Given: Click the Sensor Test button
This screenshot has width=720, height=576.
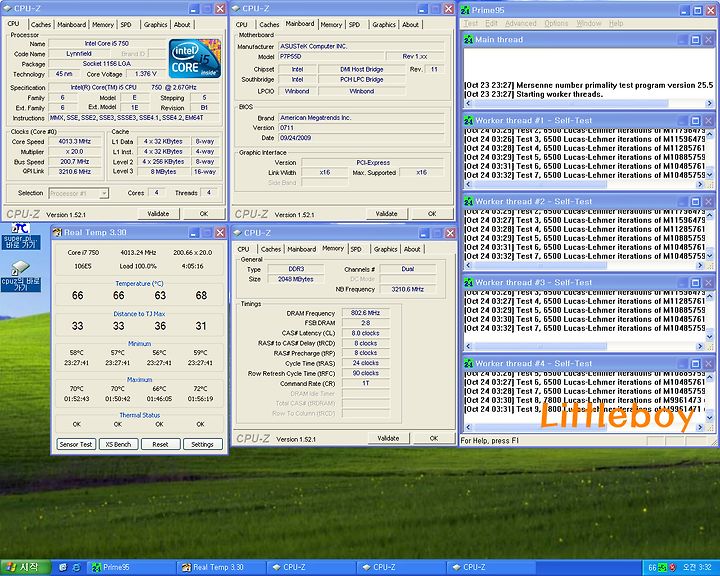Looking at the screenshot, I should tap(76, 445).
